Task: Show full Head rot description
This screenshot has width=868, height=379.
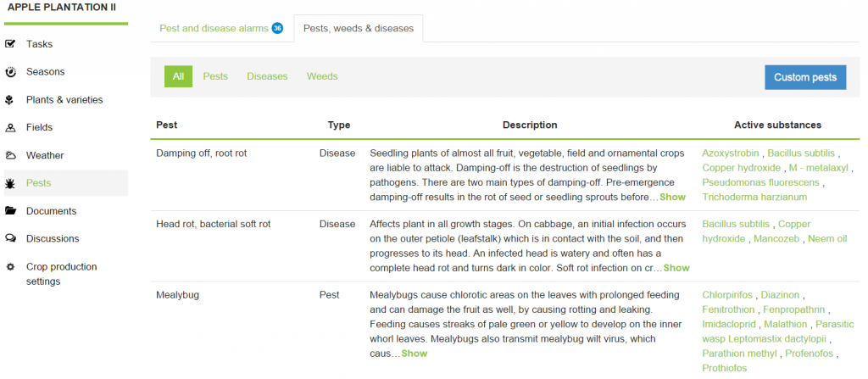Action: [676, 268]
